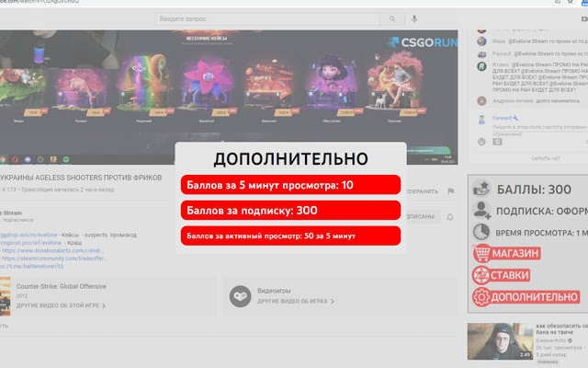Open ДРУГИЕ ВИДЕО ОБ ИГРАХ link
This screenshot has height=368, width=588.
point(296,301)
